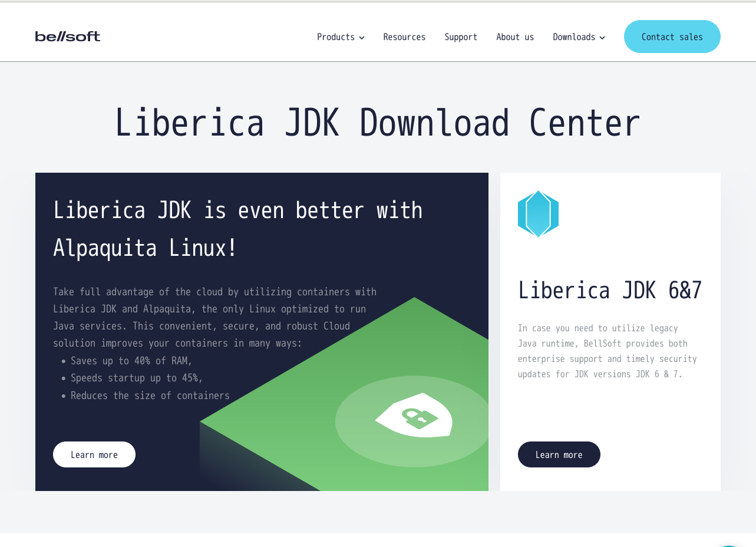Click the white shield padlock icon
This screenshot has width=756, height=547.
(414, 416)
